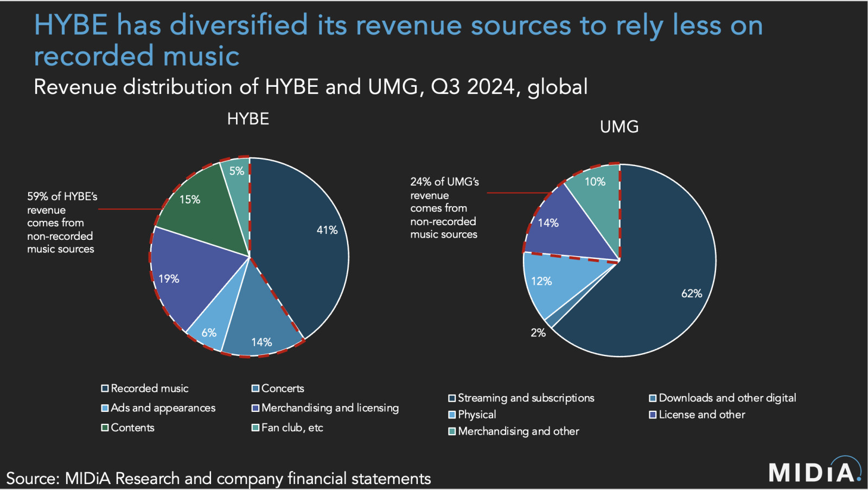This screenshot has width=868, height=490.
Task: Click the 'Streaming and subscriptions' legend label
Action: point(526,398)
